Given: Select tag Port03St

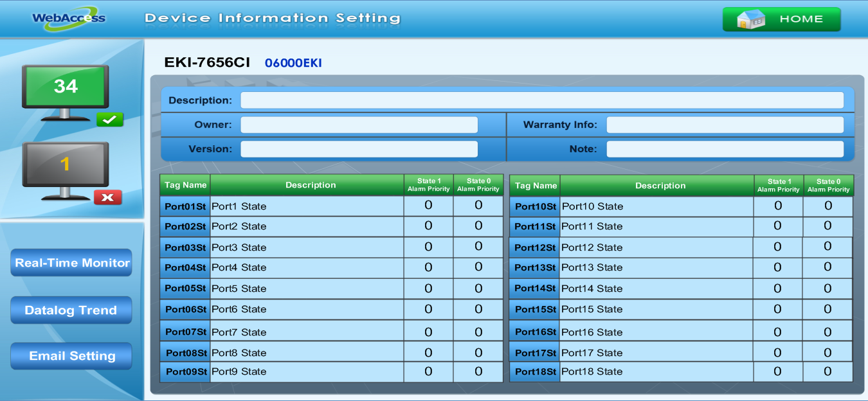Looking at the screenshot, I should click(185, 247).
